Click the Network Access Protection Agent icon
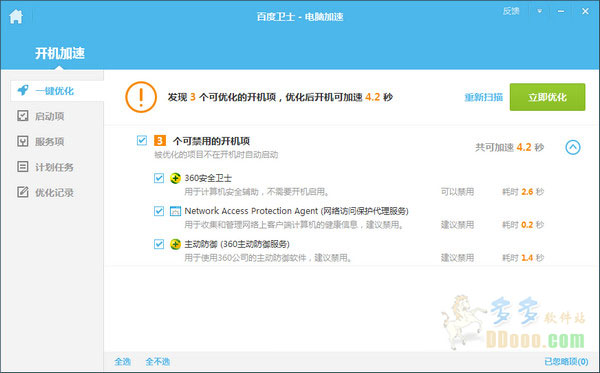600x373 pixels. (x=175, y=211)
